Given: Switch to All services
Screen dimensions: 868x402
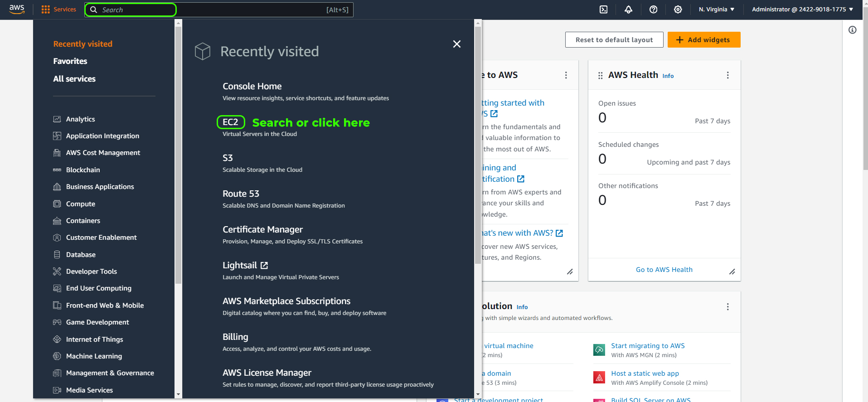Looking at the screenshot, I should coord(74,79).
